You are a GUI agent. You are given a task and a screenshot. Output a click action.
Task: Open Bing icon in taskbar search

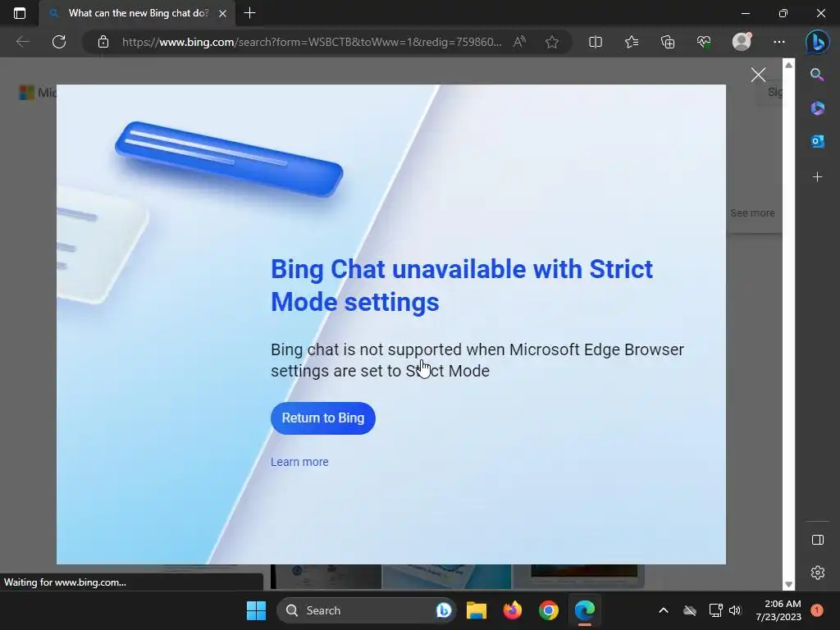(444, 610)
